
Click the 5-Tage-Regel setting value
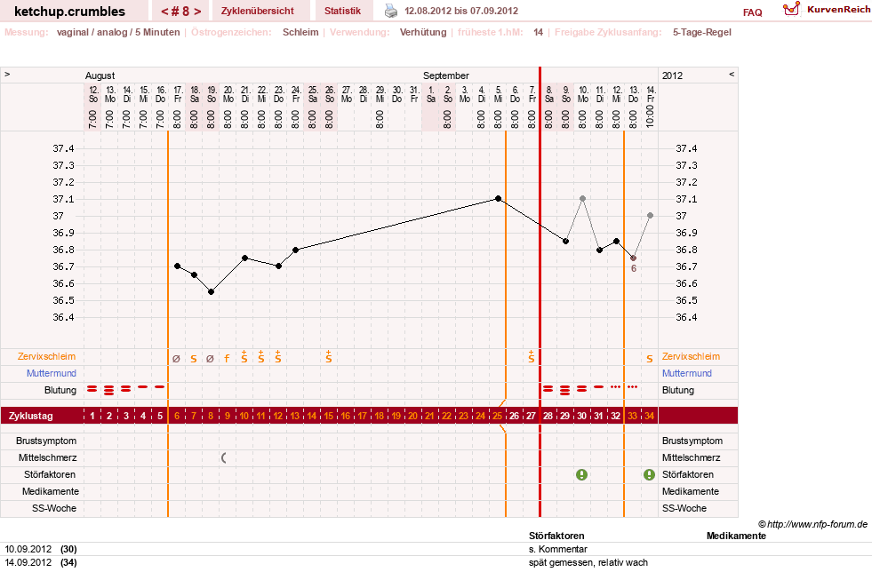point(702,32)
